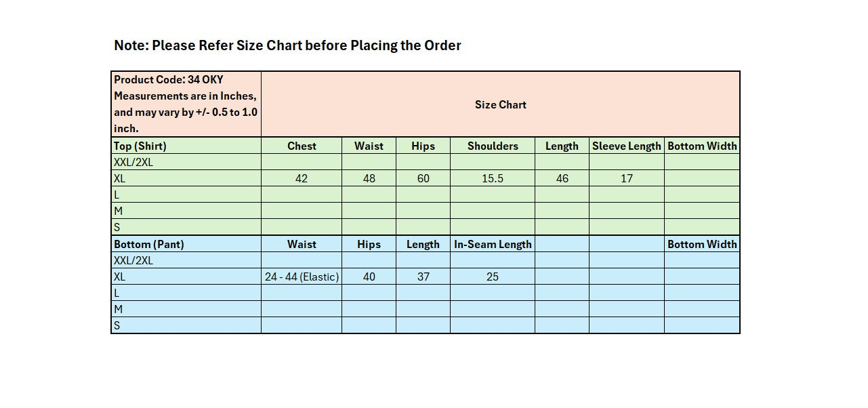Select the in-seam value 25

493,277
